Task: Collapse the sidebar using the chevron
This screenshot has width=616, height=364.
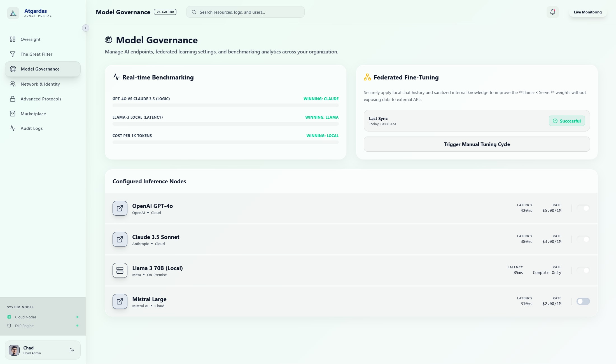Action: click(x=86, y=28)
